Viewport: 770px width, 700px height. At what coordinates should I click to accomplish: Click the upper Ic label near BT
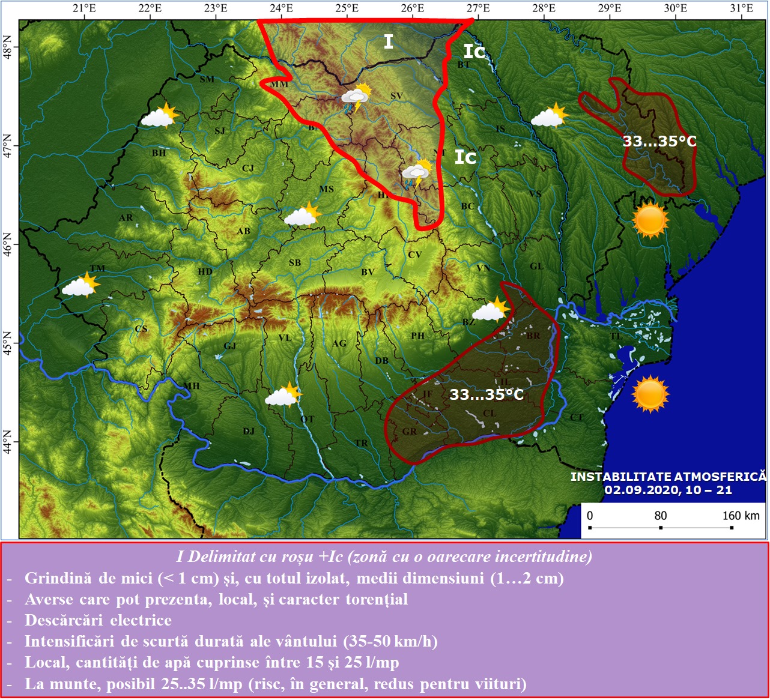tap(474, 52)
